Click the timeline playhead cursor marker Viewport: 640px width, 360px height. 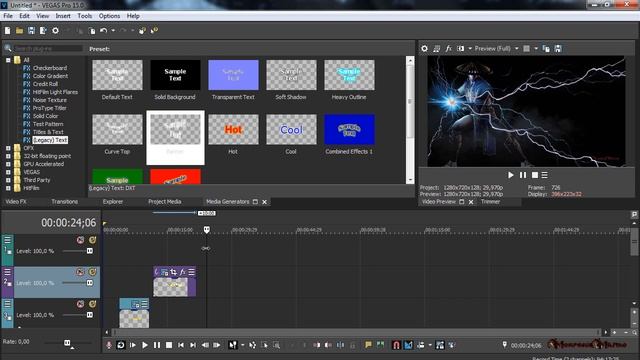tap(207, 230)
